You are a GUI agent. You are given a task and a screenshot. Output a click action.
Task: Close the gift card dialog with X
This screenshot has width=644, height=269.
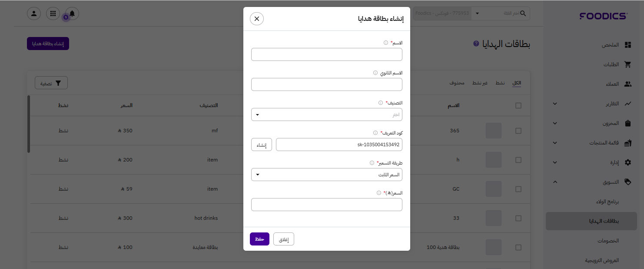(x=257, y=19)
